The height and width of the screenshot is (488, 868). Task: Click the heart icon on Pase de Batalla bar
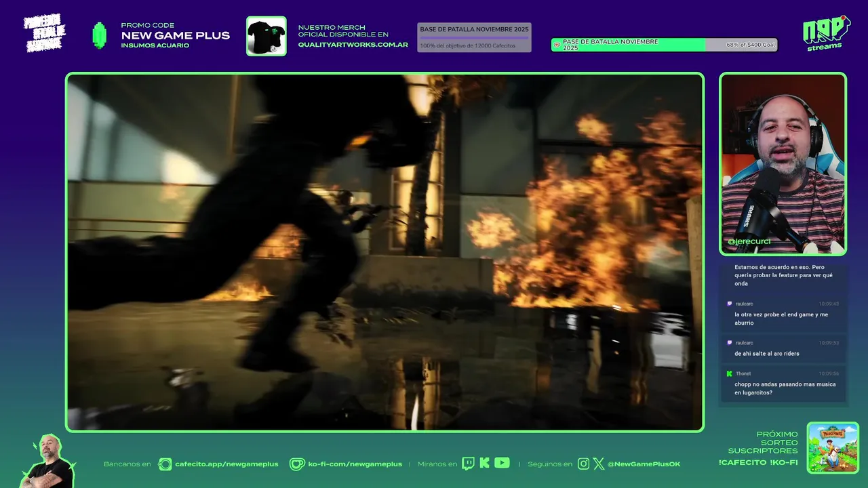tap(557, 45)
